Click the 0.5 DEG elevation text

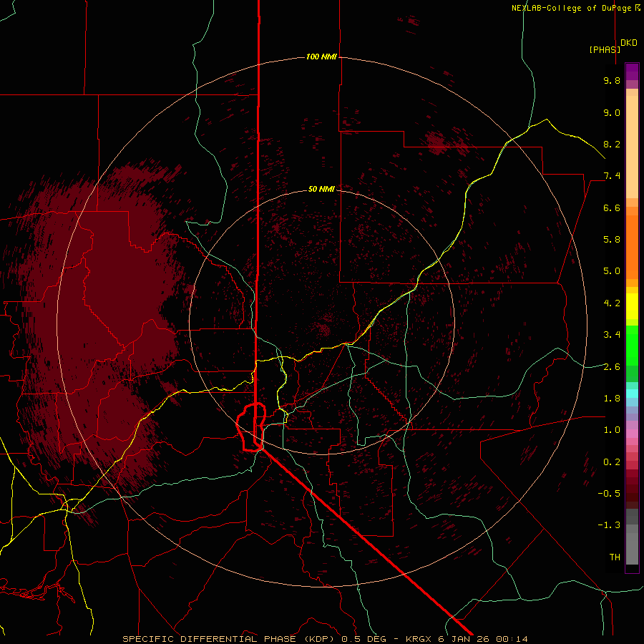click(365, 639)
